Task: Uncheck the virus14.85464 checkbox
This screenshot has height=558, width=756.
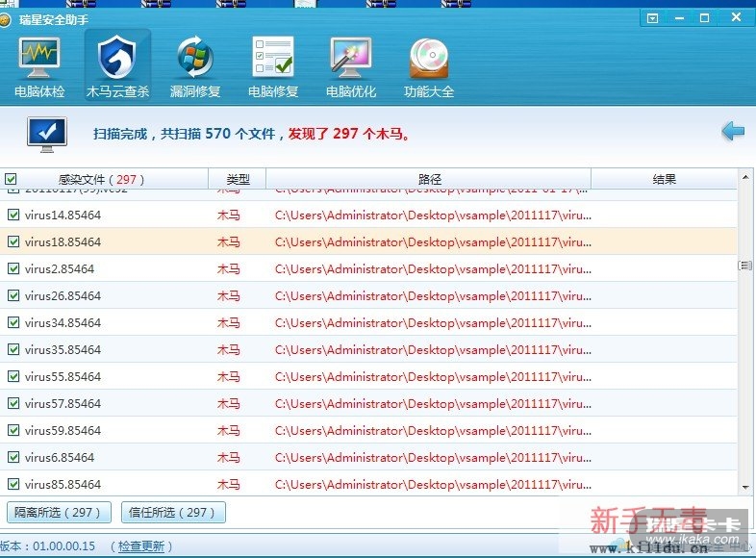Action: pyautogui.click(x=13, y=215)
